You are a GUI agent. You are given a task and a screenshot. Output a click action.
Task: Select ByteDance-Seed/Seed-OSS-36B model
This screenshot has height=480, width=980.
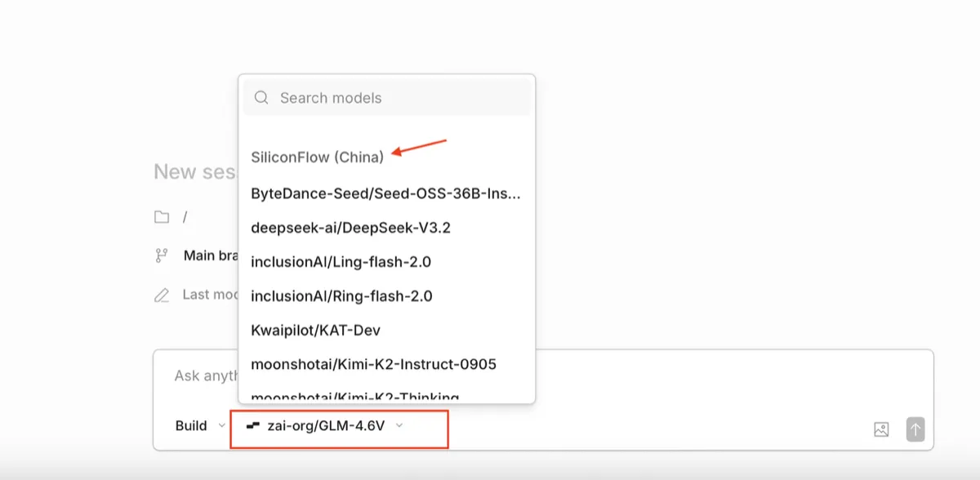(386, 193)
